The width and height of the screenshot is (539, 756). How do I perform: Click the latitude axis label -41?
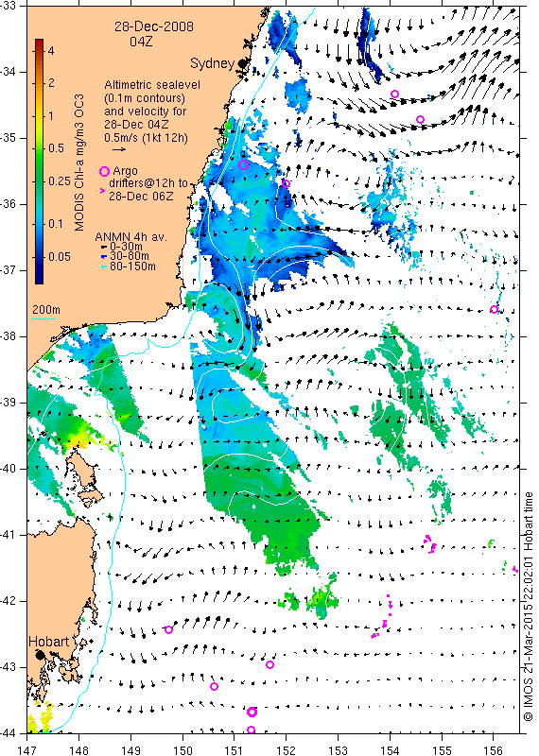point(9,535)
